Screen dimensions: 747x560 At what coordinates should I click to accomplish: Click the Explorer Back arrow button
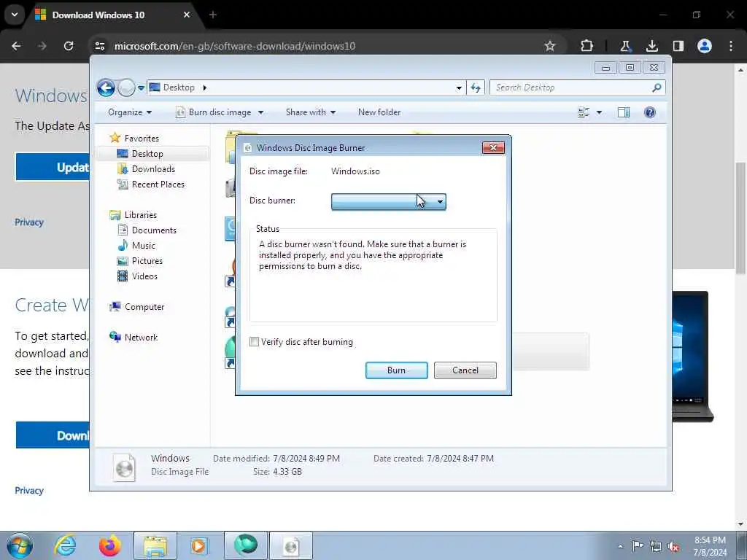coord(106,87)
